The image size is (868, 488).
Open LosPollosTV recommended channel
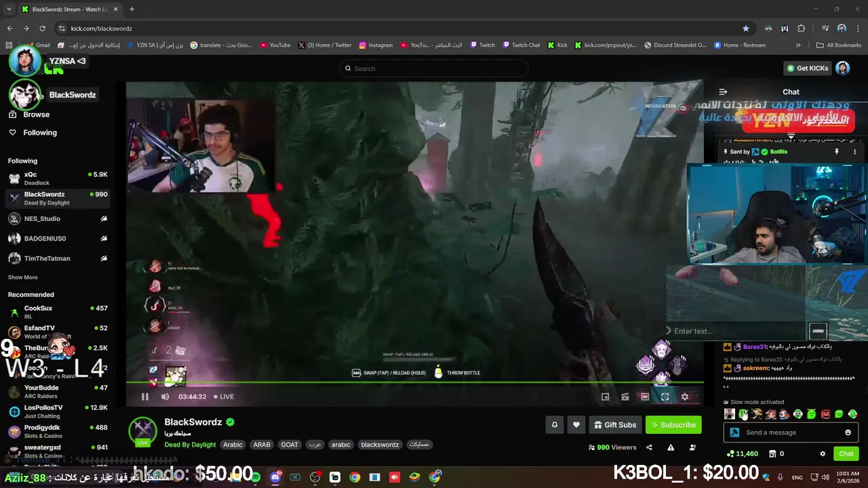58,411
